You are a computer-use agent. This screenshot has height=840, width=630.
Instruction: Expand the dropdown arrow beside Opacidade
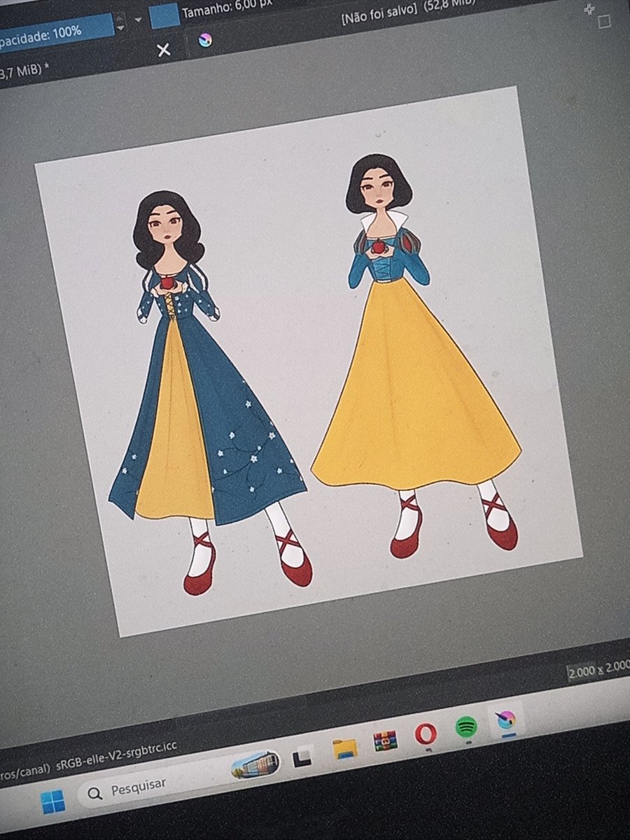(138, 20)
